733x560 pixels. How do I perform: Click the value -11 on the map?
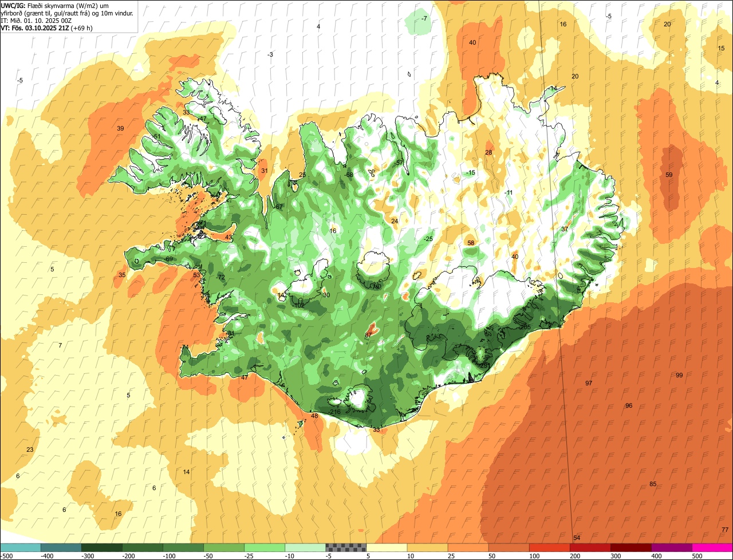coord(509,193)
